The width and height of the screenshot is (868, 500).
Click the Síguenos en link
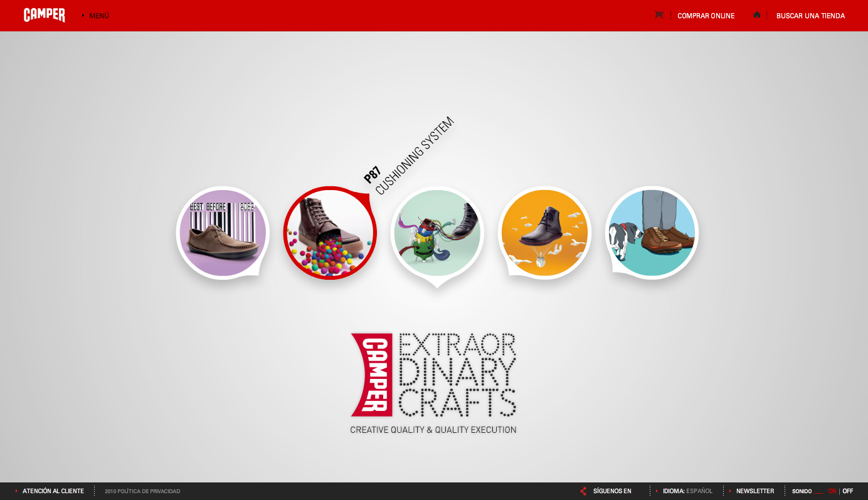pos(612,491)
